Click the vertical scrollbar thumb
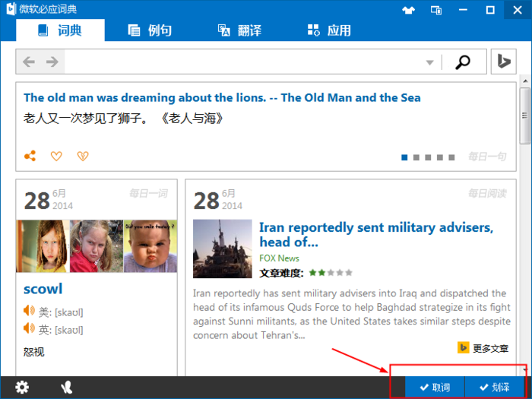 coord(525,116)
